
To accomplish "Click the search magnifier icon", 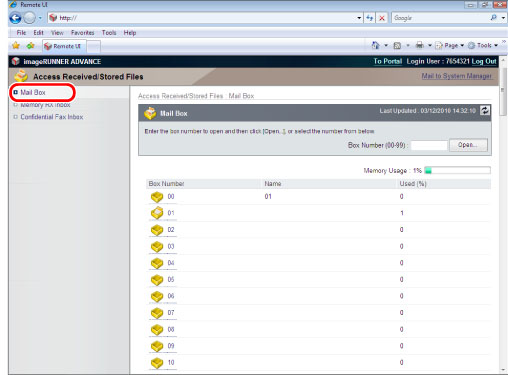I will coord(494,18).
